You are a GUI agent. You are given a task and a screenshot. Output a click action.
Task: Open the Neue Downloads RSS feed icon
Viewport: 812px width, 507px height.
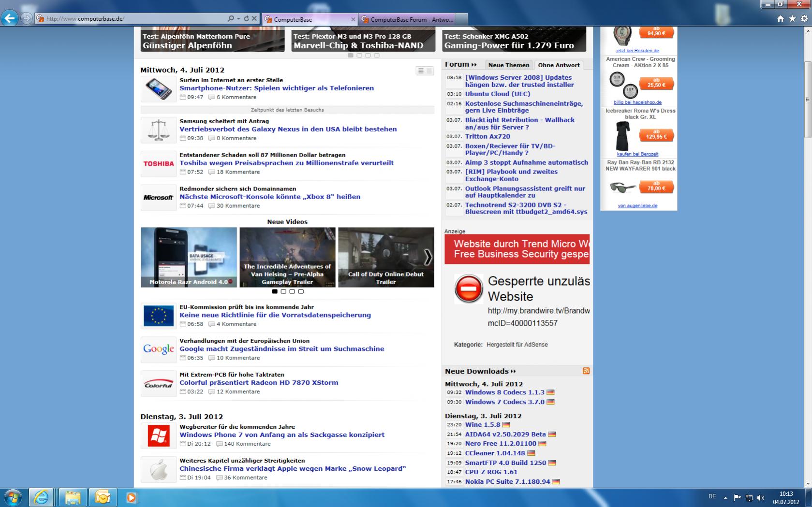click(x=586, y=371)
